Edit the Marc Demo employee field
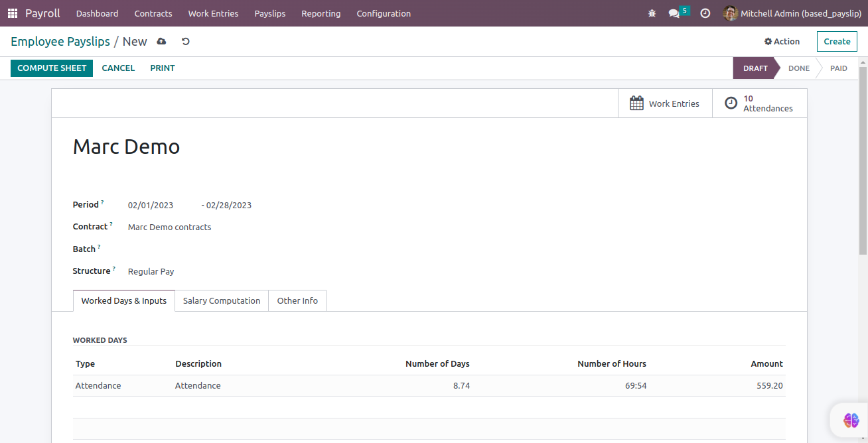Viewport: 868px width, 443px height. (126, 147)
